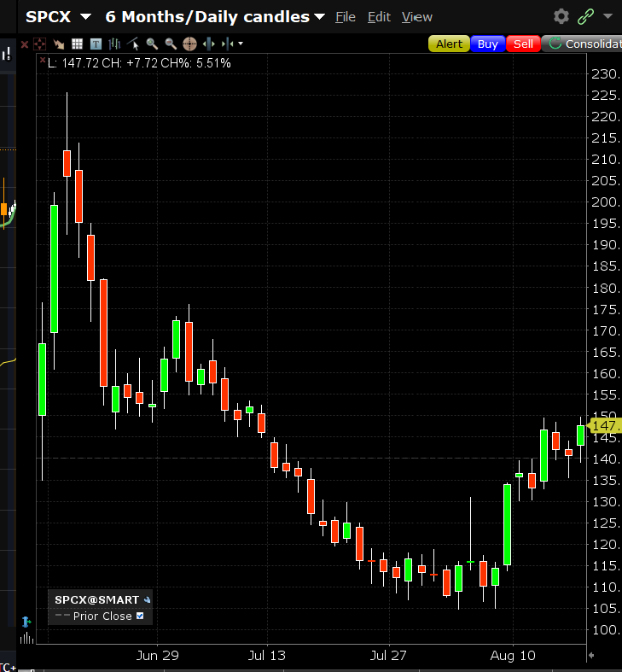
Task: Close the quote line with small red X
Action: pos(43,61)
